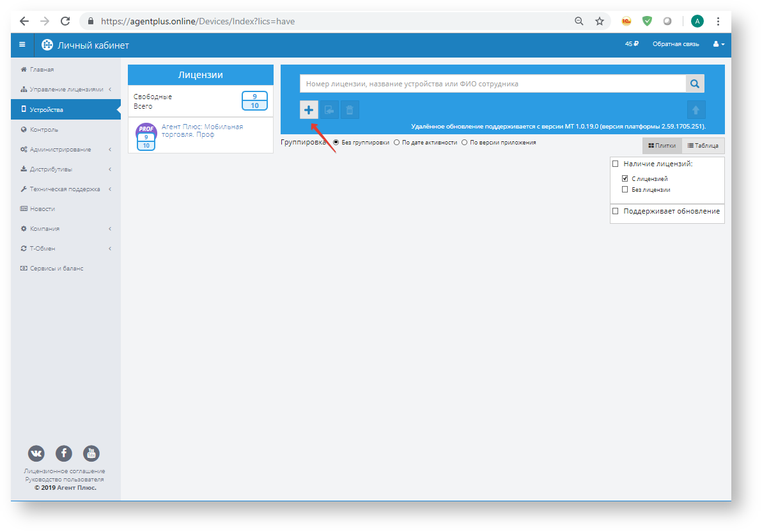Screen dimensions: 762x532
Task: Click the trash delete icon in toolbar
Action: point(350,110)
